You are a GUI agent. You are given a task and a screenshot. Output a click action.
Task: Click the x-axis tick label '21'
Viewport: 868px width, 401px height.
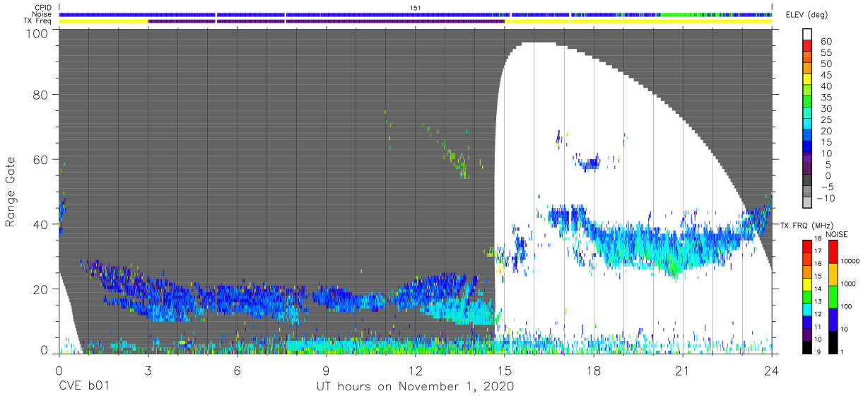tap(682, 370)
